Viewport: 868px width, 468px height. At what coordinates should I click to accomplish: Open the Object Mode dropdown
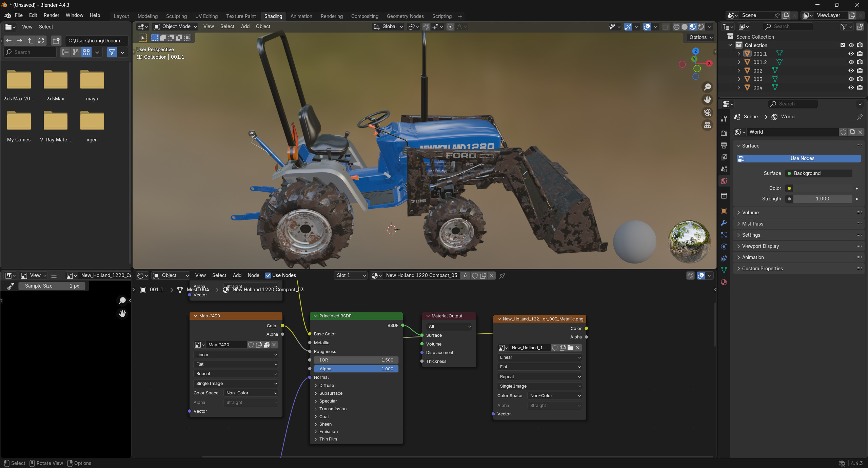click(x=175, y=27)
